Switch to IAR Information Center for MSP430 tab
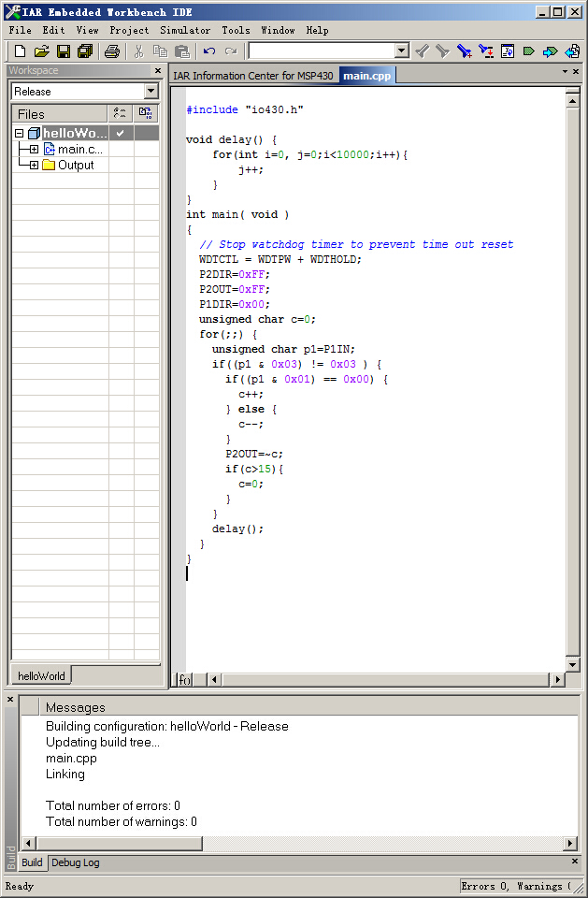Viewport: 588px width, 898px height. (x=253, y=76)
